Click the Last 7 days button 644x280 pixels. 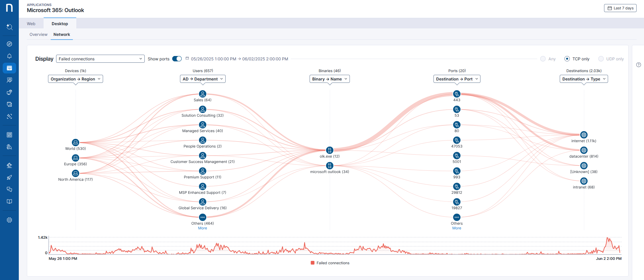tap(620, 8)
